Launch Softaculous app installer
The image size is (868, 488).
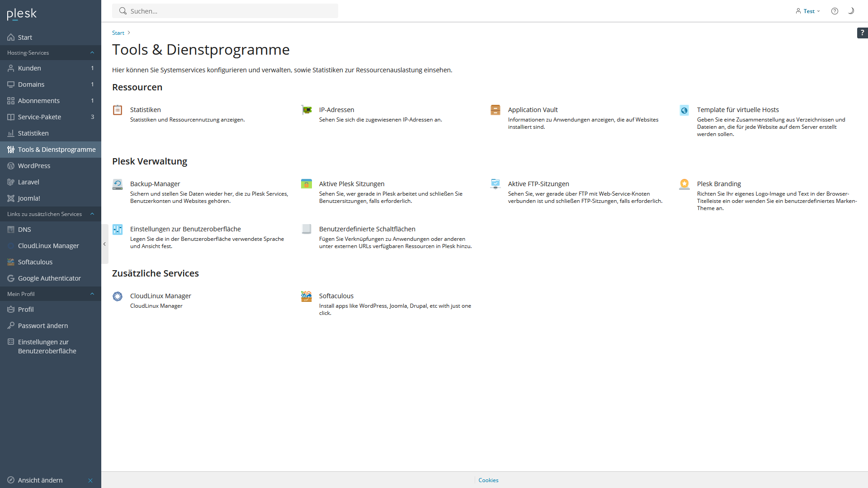pyautogui.click(x=336, y=296)
